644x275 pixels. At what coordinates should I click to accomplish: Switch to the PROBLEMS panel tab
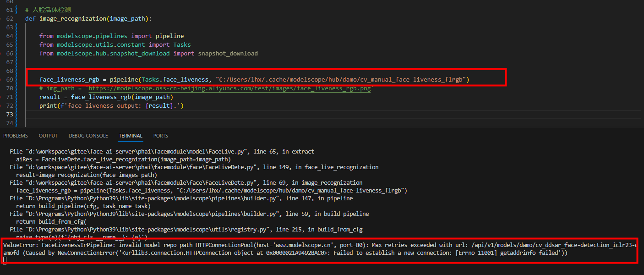click(x=16, y=136)
